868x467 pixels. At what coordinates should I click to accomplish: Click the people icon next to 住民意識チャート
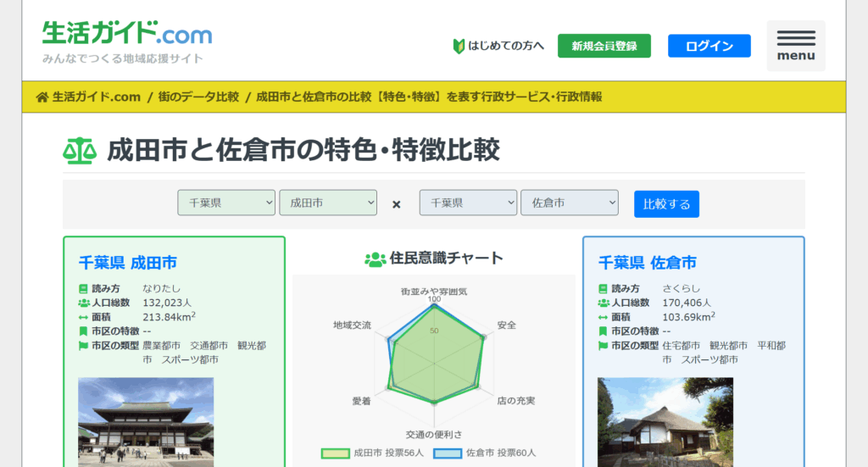[x=375, y=259]
